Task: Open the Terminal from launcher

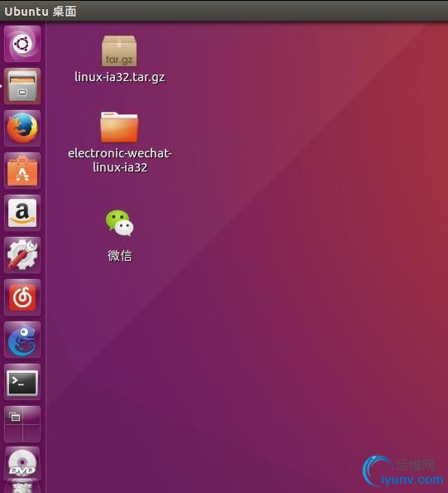Action: click(22, 382)
